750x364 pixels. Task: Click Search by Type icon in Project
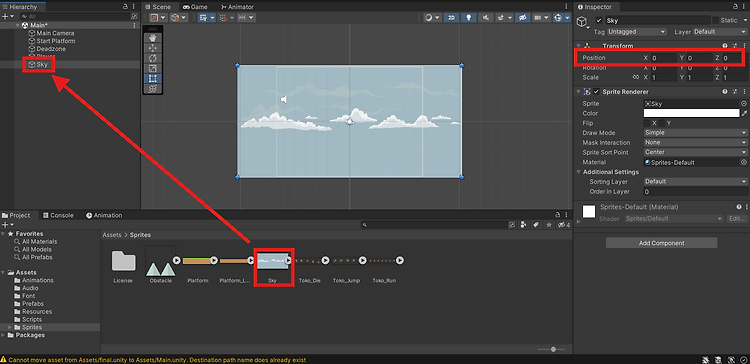(x=523, y=224)
